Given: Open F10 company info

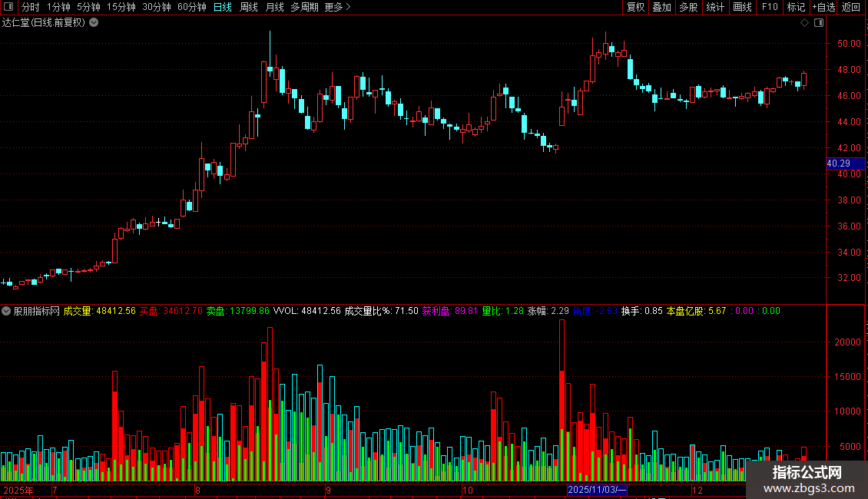Looking at the screenshot, I should (770, 7).
